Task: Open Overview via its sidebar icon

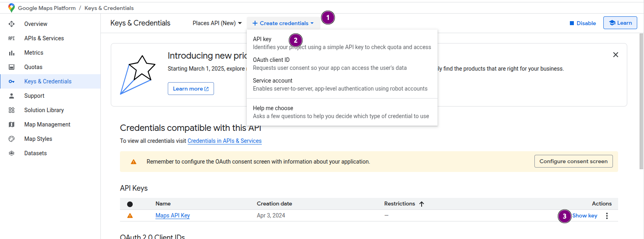Action: click(x=12, y=24)
